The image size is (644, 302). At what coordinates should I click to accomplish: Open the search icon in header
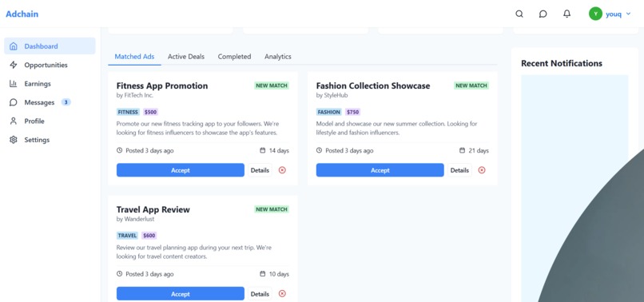tap(519, 14)
